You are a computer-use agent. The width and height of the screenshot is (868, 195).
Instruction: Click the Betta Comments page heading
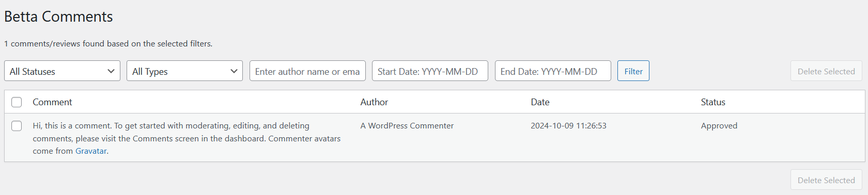(58, 17)
